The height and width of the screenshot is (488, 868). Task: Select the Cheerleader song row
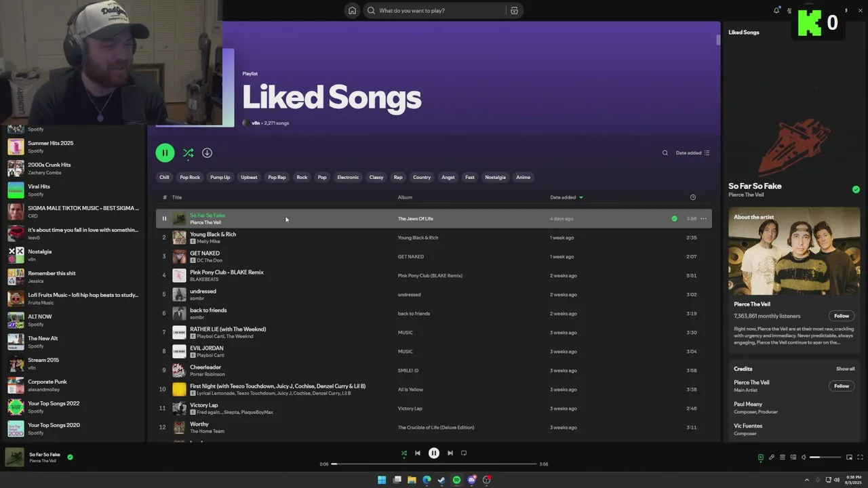click(x=434, y=370)
